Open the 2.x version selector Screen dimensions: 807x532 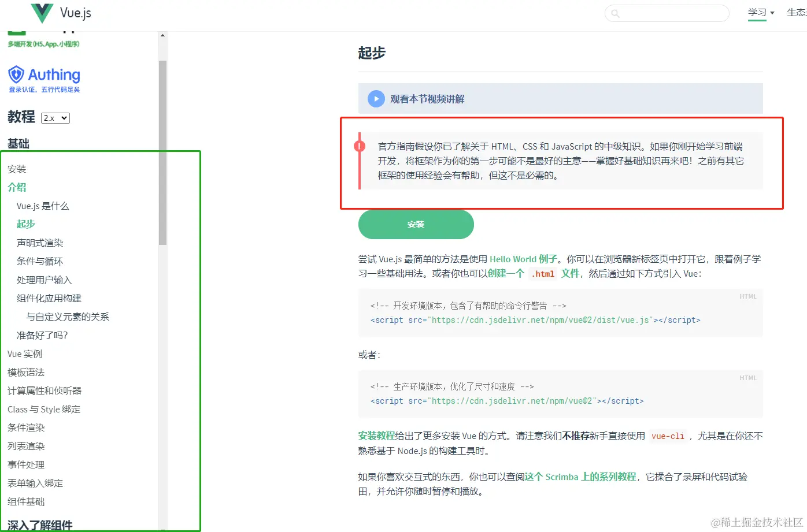pyautogui.click(x=55, y=118)
